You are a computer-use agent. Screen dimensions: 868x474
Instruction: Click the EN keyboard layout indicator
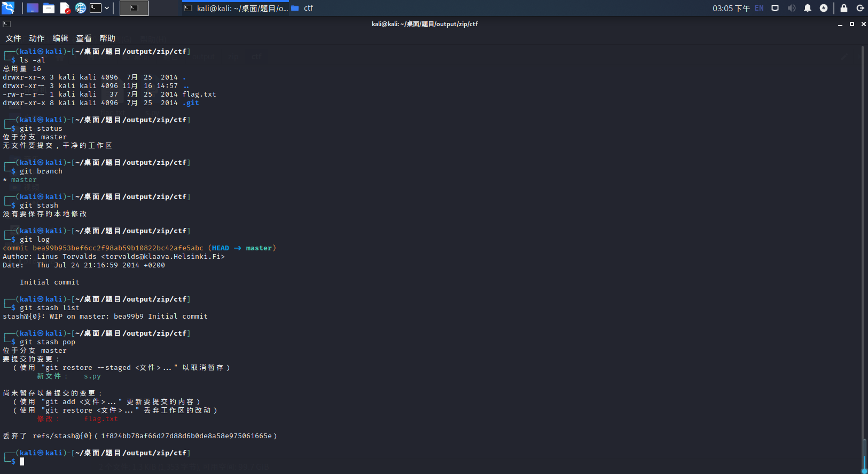point(759,8)
